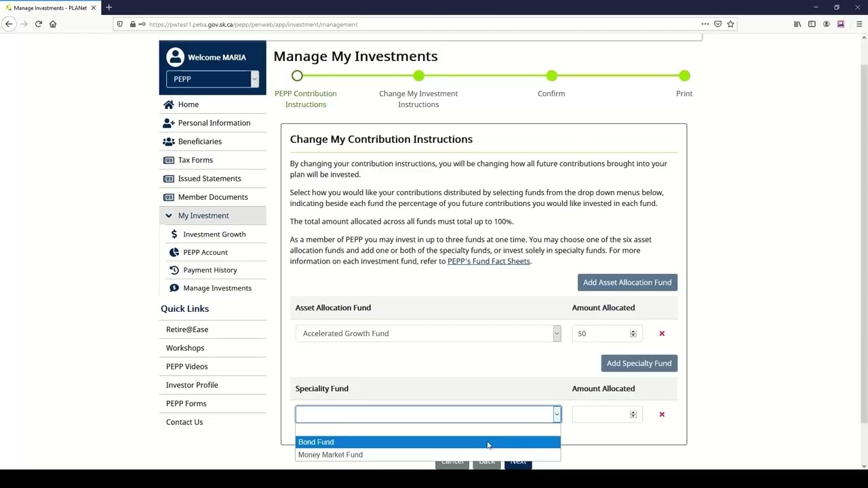Click the browser address bar URL
This screenshot has width=868, height=488.
tap(253, 24)
